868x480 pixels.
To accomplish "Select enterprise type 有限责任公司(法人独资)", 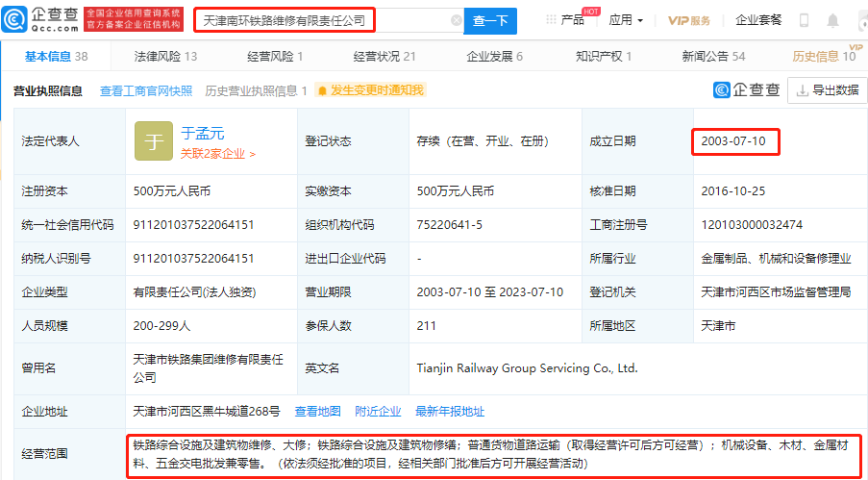I will click(x=195, y=292).
